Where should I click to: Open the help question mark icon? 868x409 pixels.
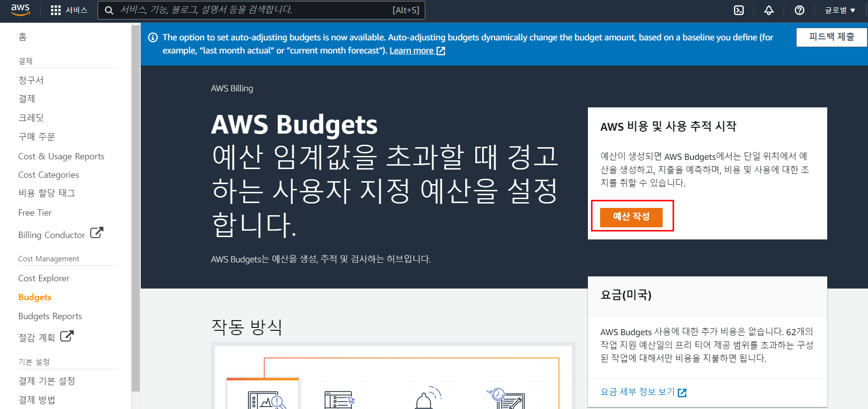[x=800, y=10]
